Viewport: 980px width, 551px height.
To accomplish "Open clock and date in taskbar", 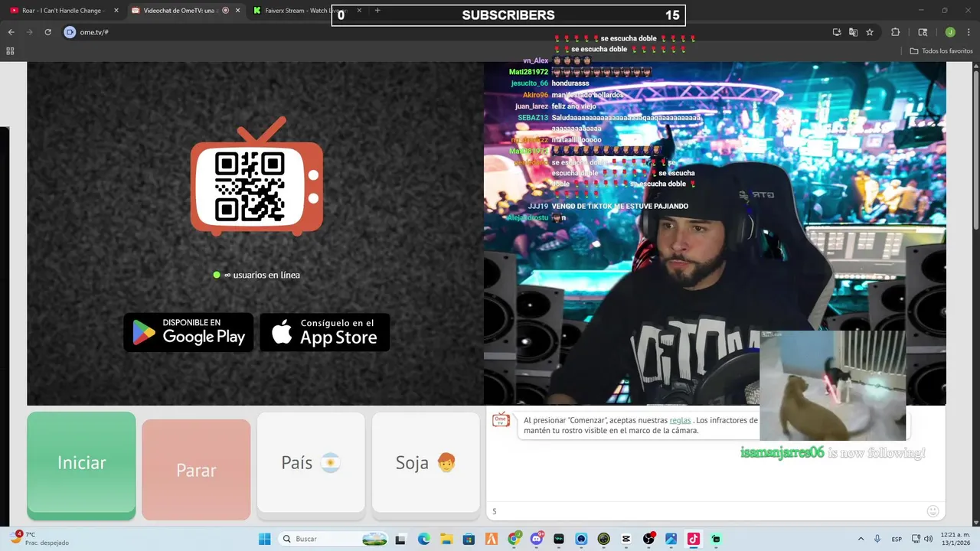I will point(954,539).
